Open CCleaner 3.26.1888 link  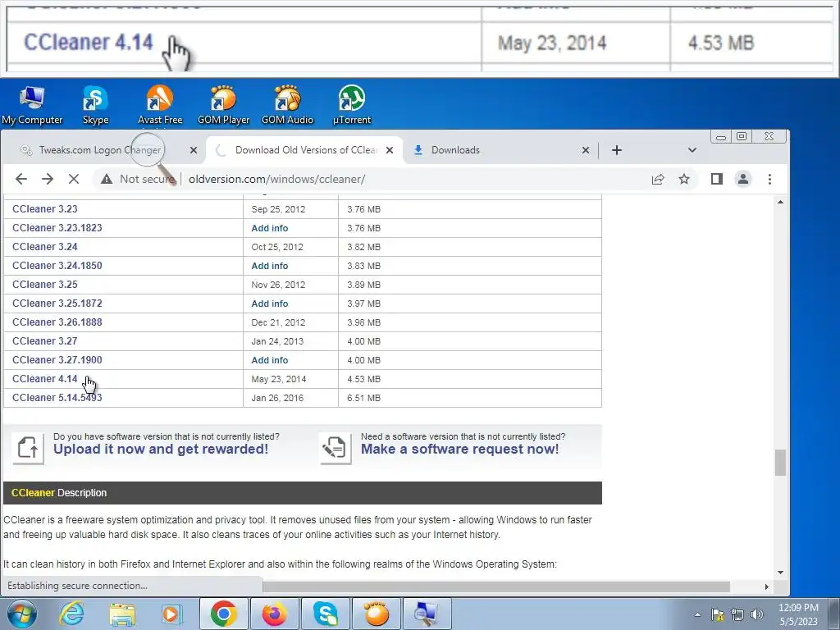(57, 322)
